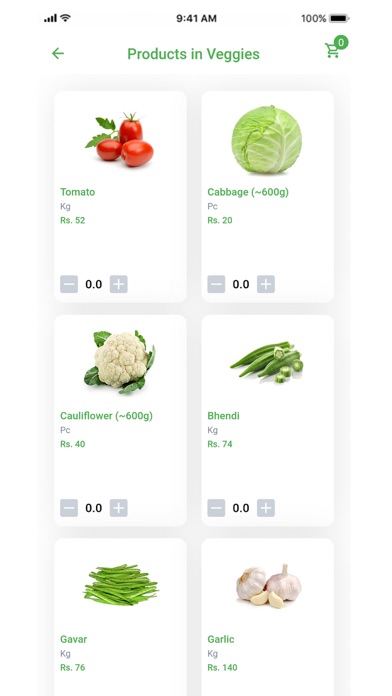The height and width of the screenshot is (696, 392).
Task: Increase Tomato quantity with plus button
Action: tap(119, 284)
